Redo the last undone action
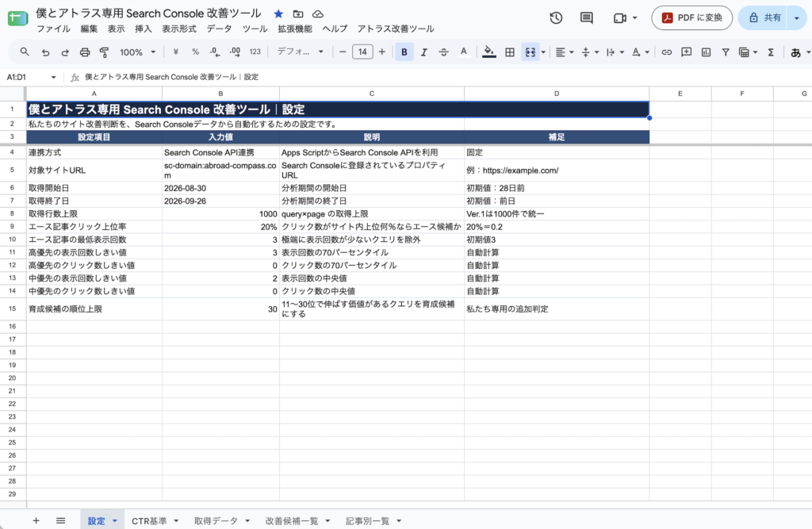This screenshot has width=812, height=529. (65, 52)
